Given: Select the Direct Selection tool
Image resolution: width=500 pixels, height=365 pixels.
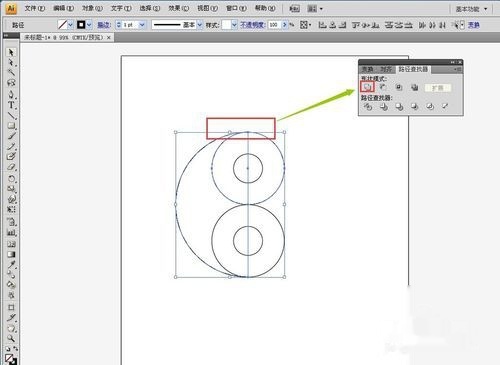Looking at the screenshot, I should click(x=11, y=62).
